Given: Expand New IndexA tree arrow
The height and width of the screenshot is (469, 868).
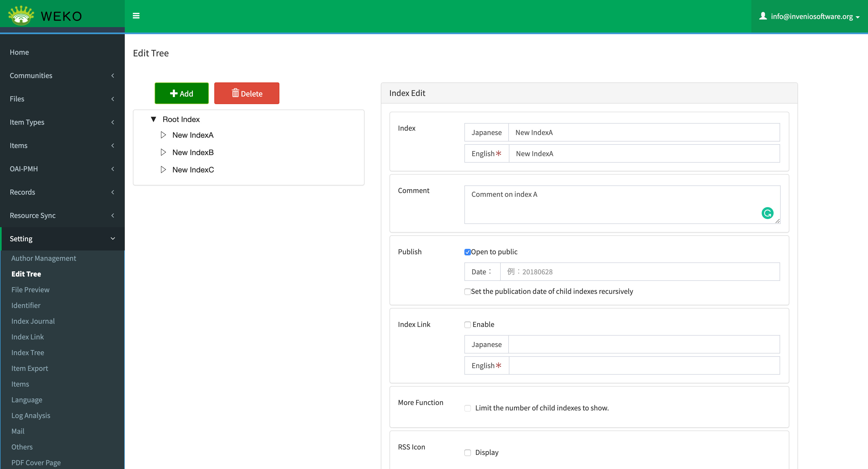Looking at the screenshot, I should tap(163, 135).
